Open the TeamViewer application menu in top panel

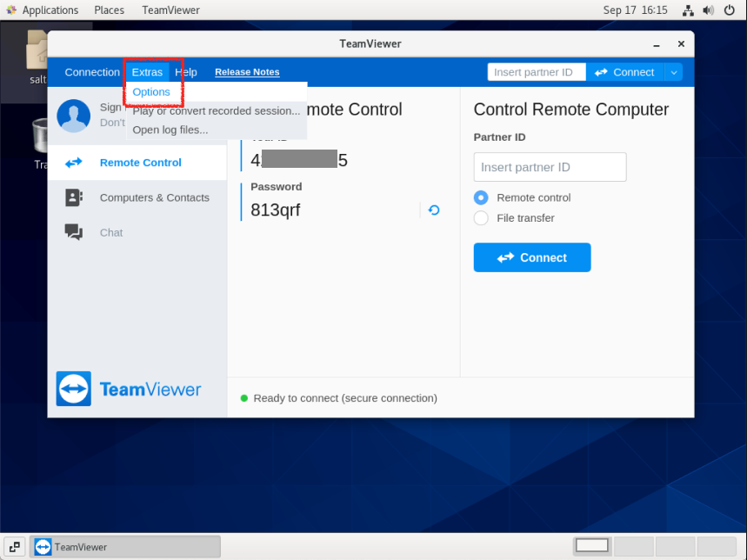tap(170, 10)
